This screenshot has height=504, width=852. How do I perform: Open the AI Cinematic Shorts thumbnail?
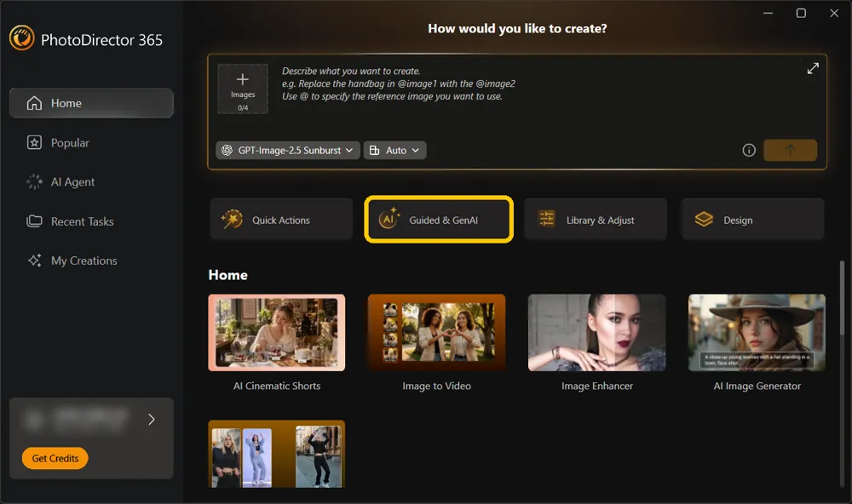[277, 333]
